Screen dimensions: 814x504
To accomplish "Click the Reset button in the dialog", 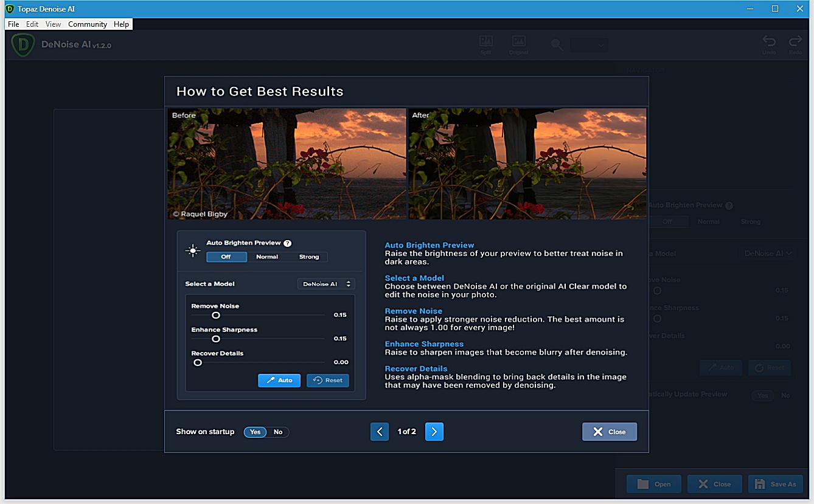I will [328, 381].
